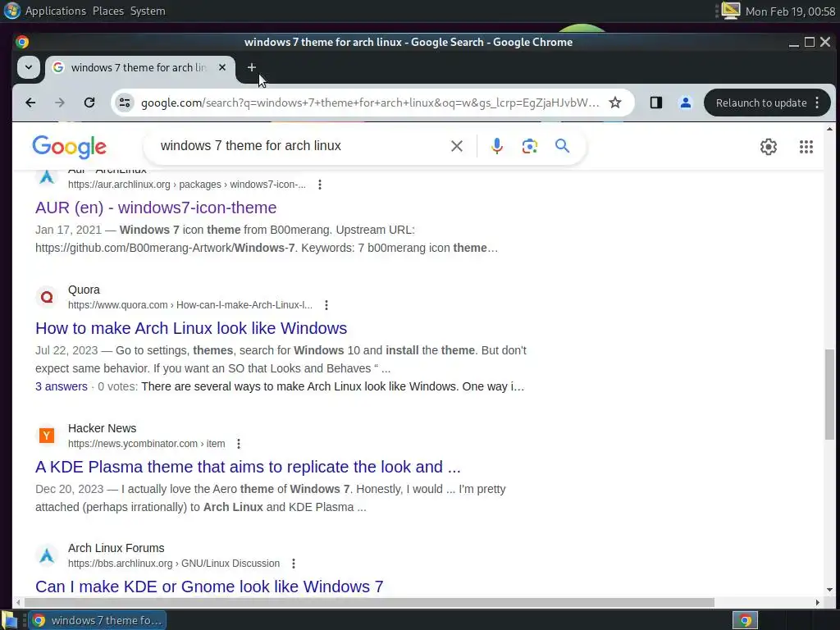Click the Hacker News Y favicon
Viewport: 840px width, 630px height.
47,436
